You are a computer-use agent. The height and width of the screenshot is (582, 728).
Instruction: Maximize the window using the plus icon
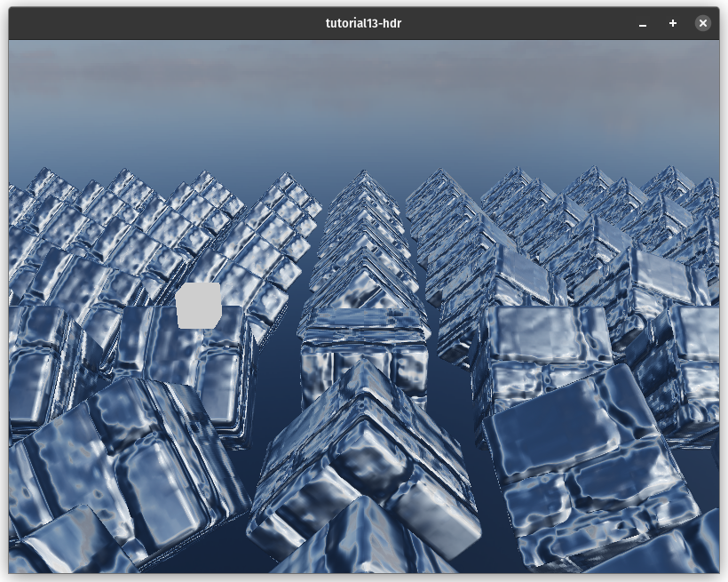pyautogui.click(x=673, y=23)
